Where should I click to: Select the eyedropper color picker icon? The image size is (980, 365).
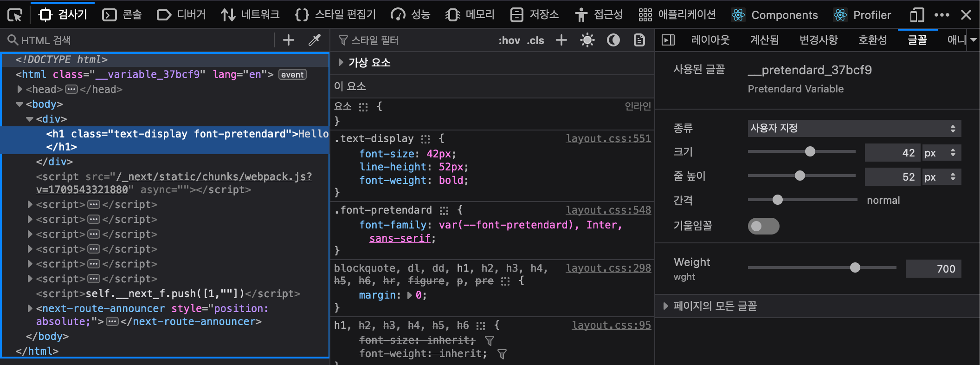tap(315, 40)
